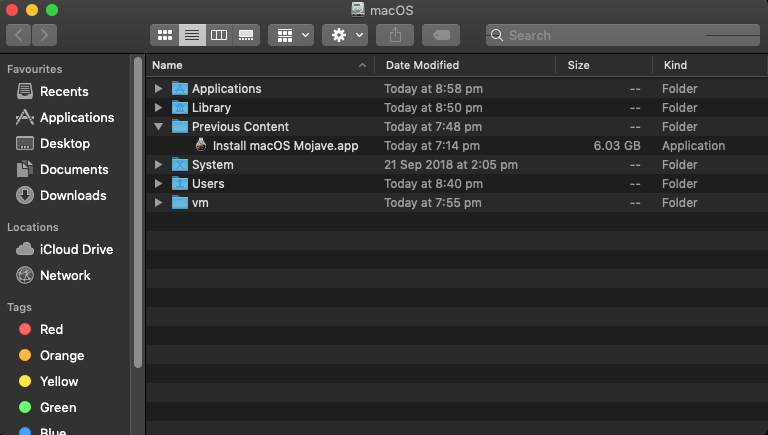The width and height of the screenshot is (768, 435).
Task: Switch to list view
Action: tap(192, 35)
